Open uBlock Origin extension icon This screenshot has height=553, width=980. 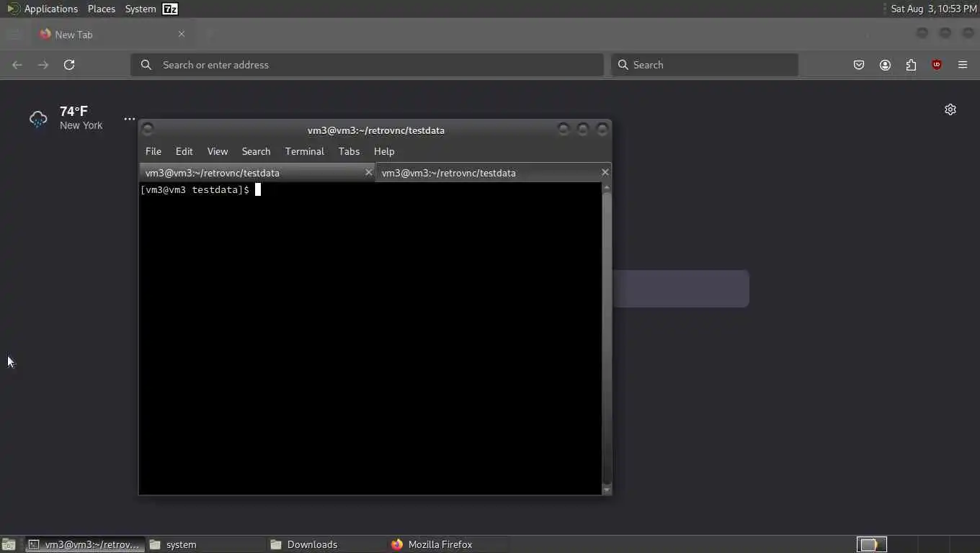(x=937, y=65)
